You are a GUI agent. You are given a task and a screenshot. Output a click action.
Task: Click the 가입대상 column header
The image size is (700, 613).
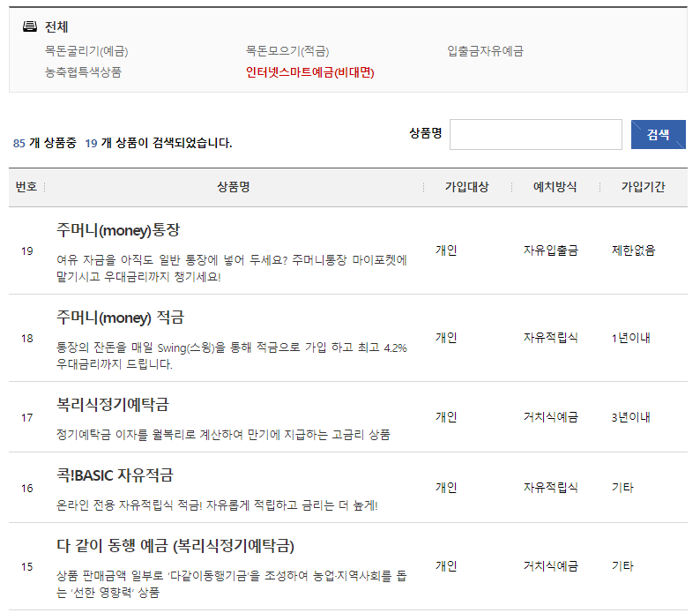pos(467,187)
